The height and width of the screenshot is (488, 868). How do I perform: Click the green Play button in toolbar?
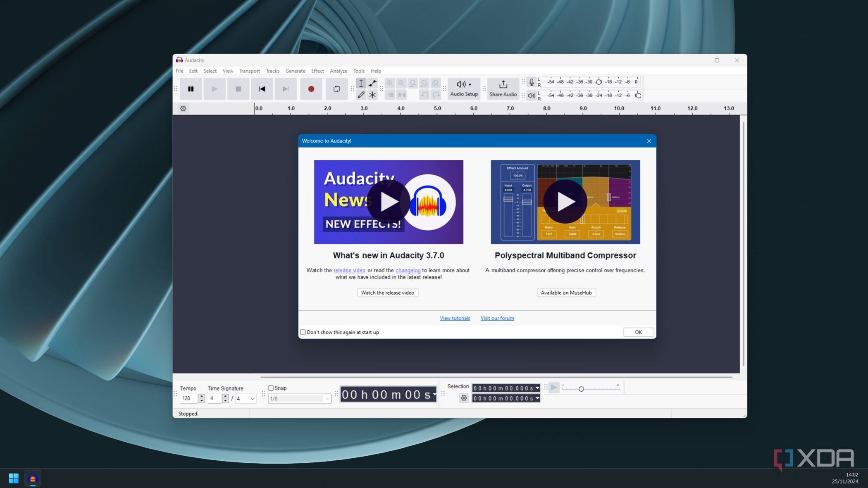pos(214,89)
